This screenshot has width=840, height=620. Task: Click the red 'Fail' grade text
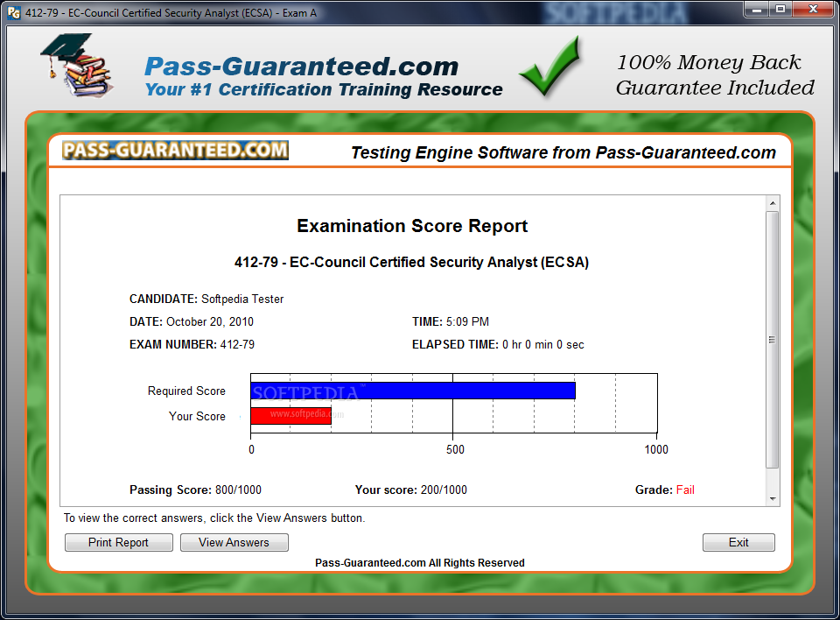(685, 490)
